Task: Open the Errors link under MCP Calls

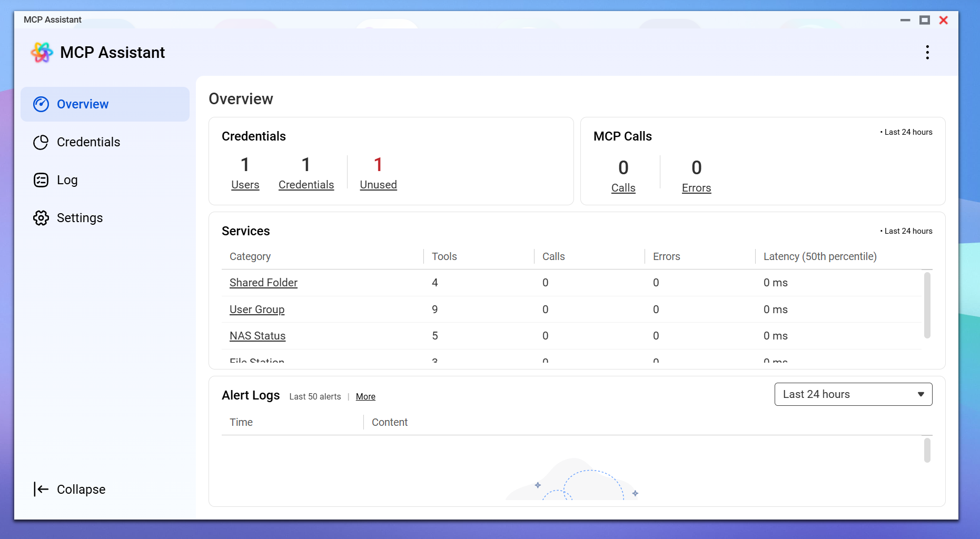Action: [696, 188]
